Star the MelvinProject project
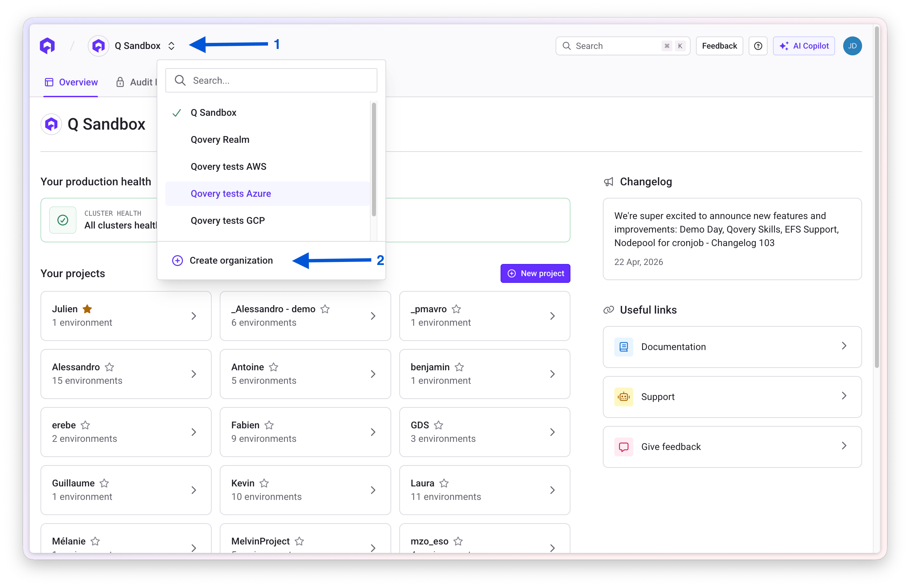 point(299,541)
